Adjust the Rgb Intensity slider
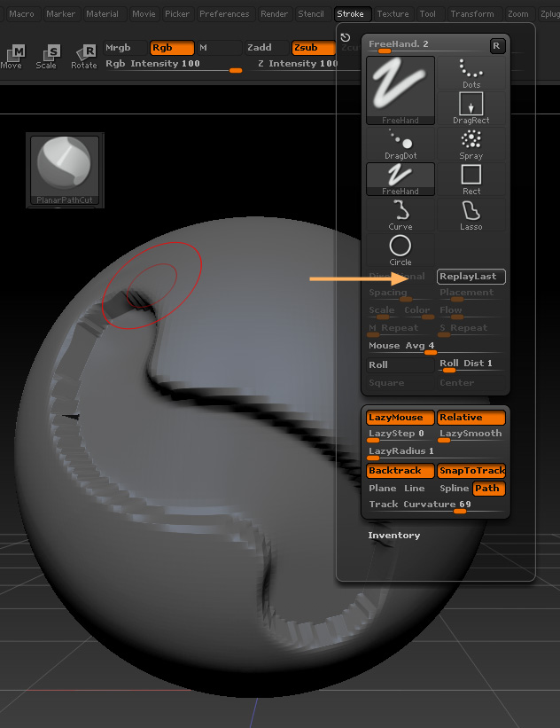The image size is (560, 728). [174, 65]
